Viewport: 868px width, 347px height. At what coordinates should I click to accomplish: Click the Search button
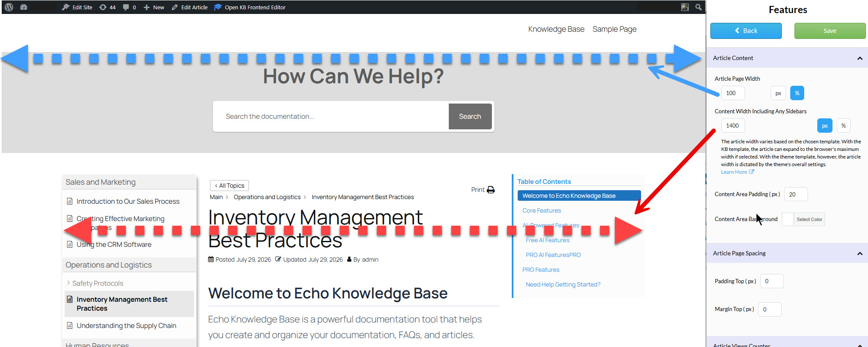470,116
